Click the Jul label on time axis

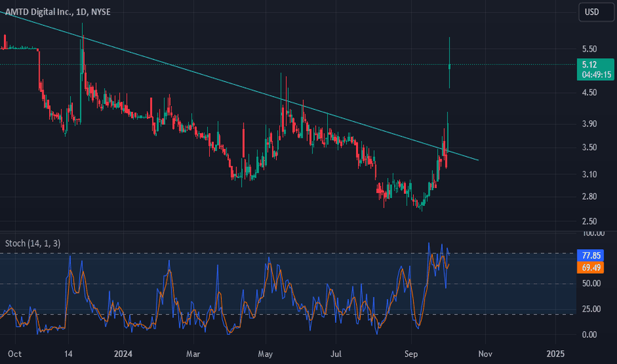(x=336, y=354)
